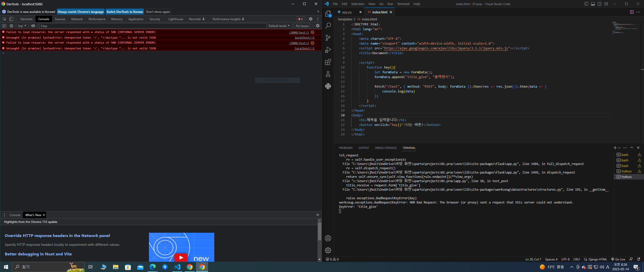Switch to the Sources tab in DevTools
This screenshot has height=272, width=644.
tap(60, 19)
